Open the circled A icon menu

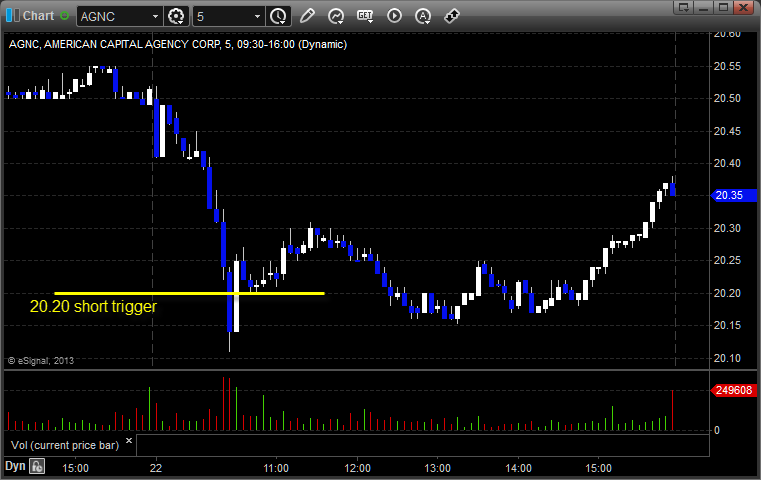(x=423, y=16)
